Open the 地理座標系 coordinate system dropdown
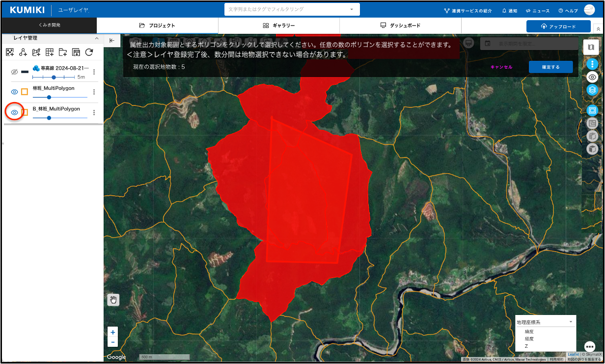Image resolution: width=605 pixels, height=364 pixels. (x=545, y=322)
